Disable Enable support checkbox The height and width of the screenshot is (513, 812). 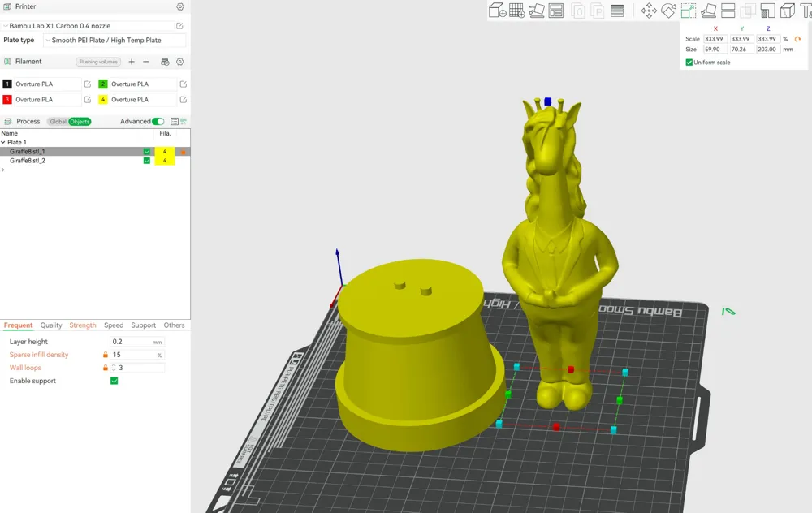[x=114, y=380]
